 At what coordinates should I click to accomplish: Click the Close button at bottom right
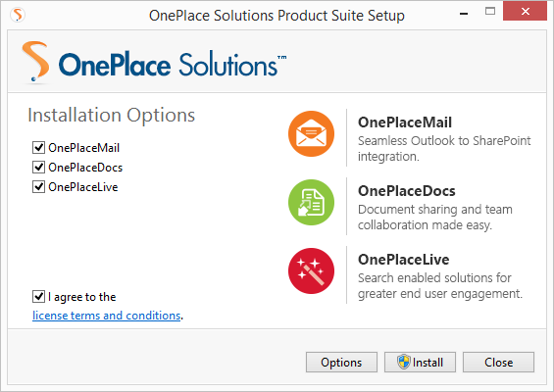coord(498,362)
